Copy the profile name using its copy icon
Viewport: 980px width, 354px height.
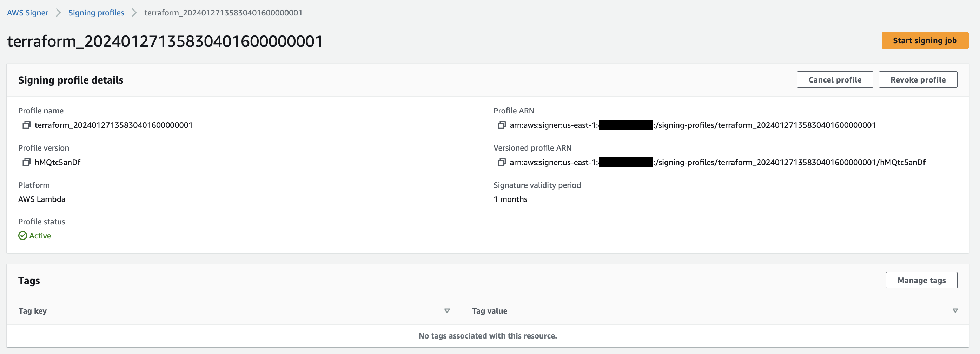pos(26,125)
